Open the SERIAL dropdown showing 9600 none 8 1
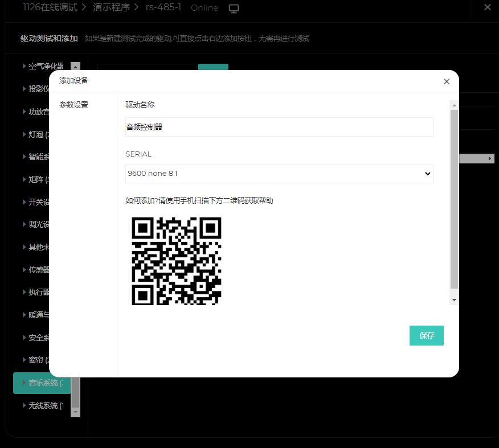This screenshot has height=448, width=499. 279,174
